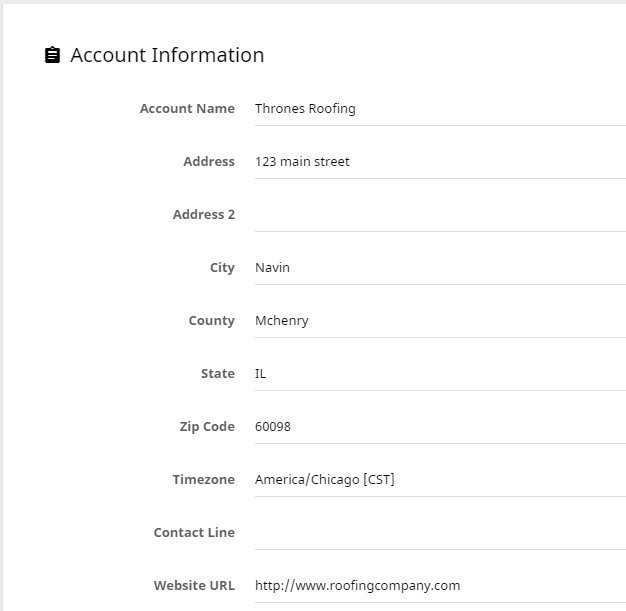626x611 pixels.
Task: Open the Timezone field America/Chicago [CST]
Action: [440, 480]
